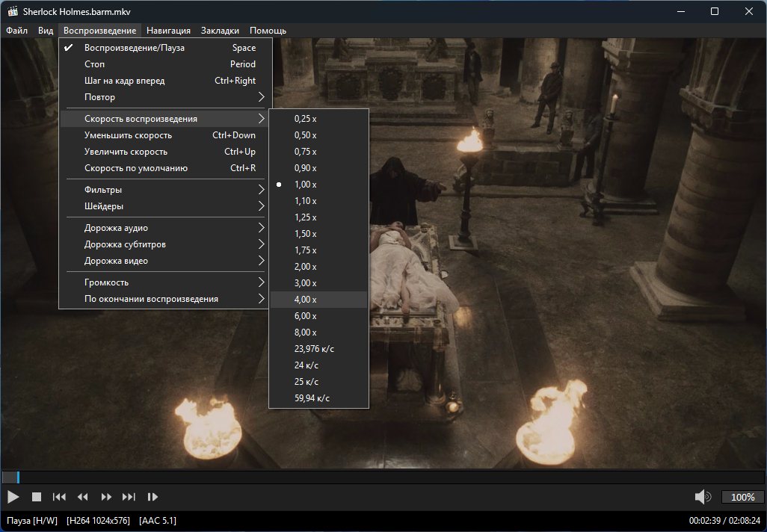Open the Закладки menu
The width and height of the screenshot is (767, 532).
tap(220, 31)
